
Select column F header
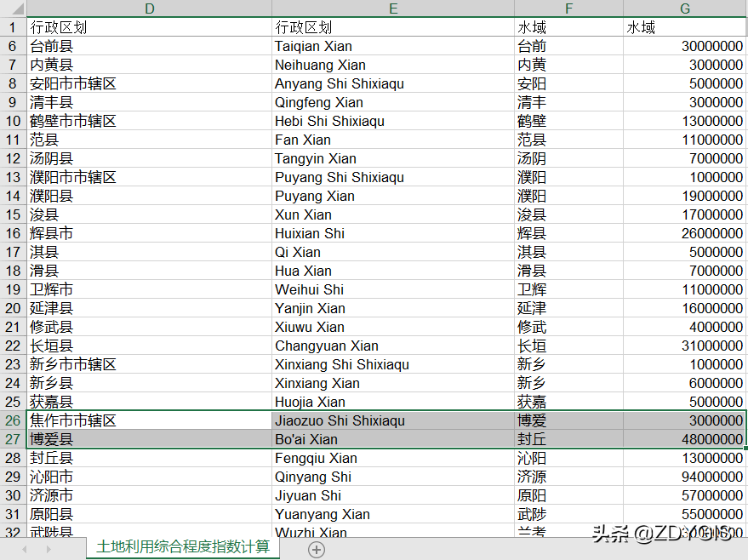[x=568, y=9]
